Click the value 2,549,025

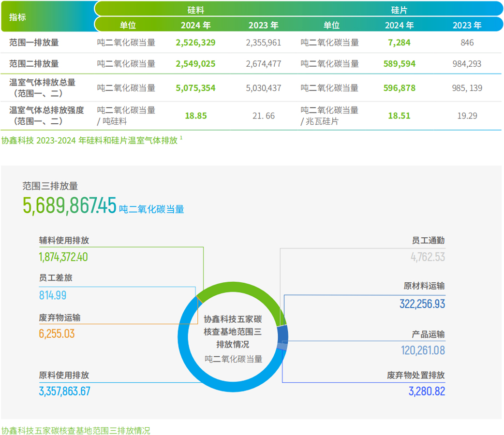point(195,64)
